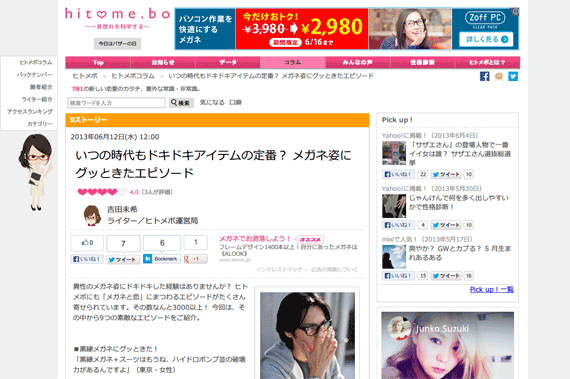Click the 今日はバザーの日 button
Viewport: 570px width, 379px height.
point(117,44)
